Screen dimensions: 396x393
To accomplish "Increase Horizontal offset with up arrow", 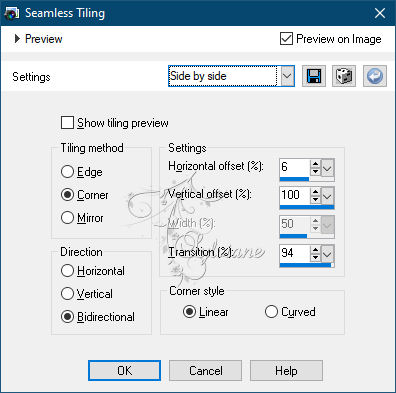I will tap(315, 164).
